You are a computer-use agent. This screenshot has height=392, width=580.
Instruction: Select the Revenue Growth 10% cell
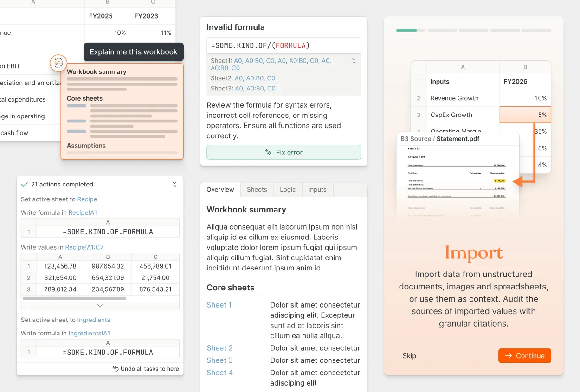pyautogui.click(x=525, y=98)
